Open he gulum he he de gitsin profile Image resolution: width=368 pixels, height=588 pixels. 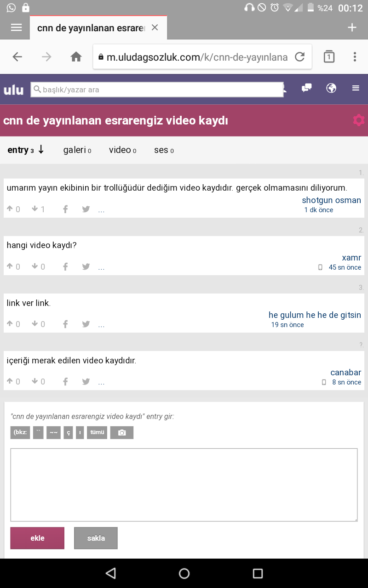click(315, 315)
